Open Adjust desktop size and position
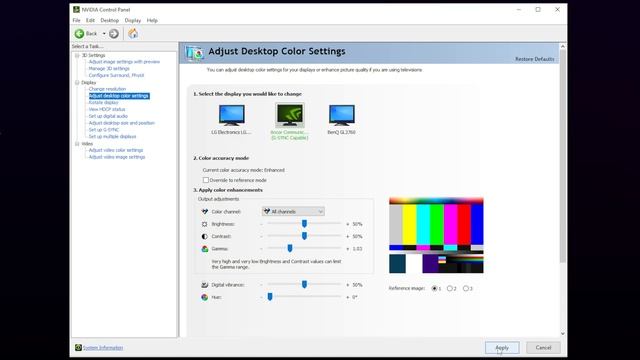 pos(122,123)
